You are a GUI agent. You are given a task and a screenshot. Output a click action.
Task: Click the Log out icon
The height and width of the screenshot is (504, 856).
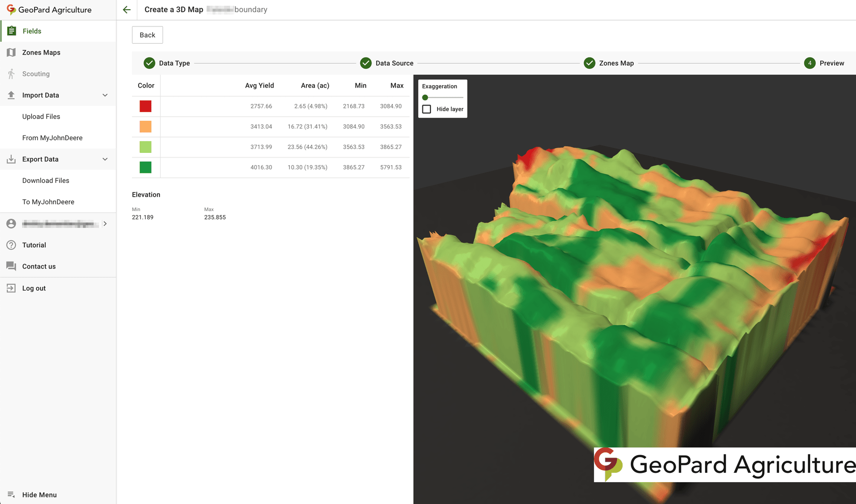[x=11, y=288]
